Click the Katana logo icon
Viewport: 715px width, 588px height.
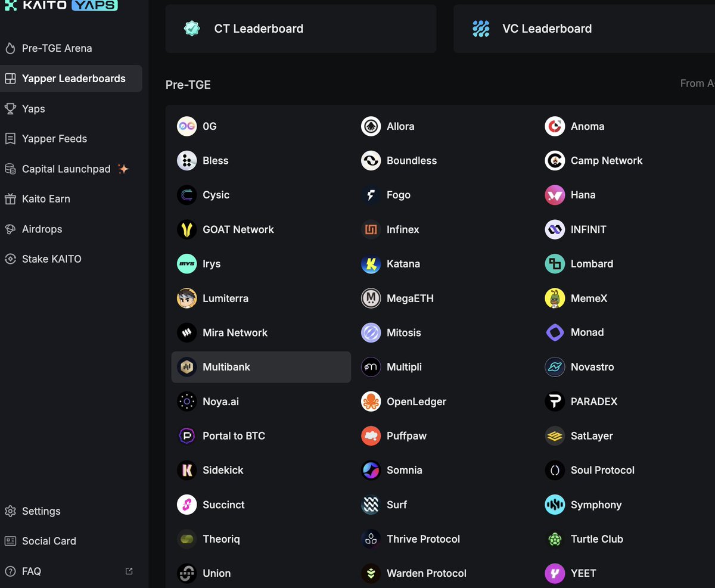point(371,264)
